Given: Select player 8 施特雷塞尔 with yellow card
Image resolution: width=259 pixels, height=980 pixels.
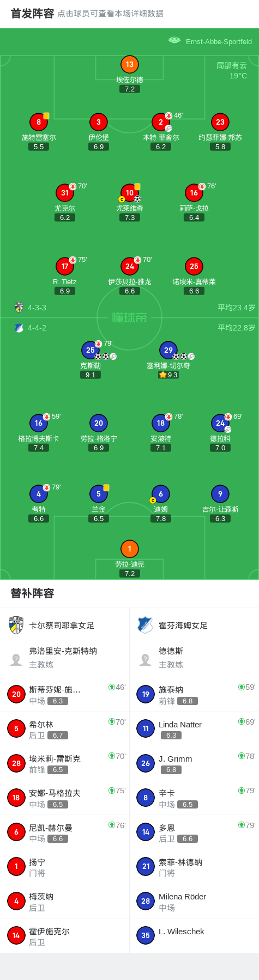Looking at the screenshot, I should [x=39, y=122].
